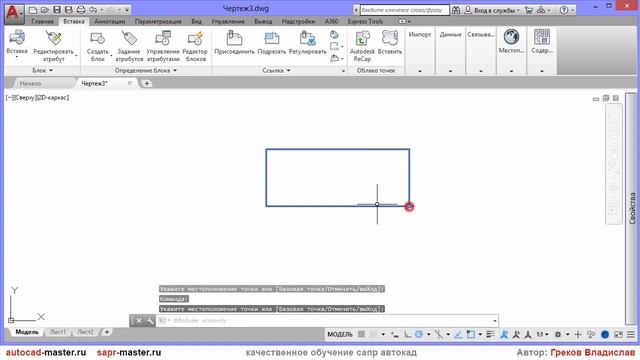This screenshot has height=360, width=640.
Task: Expand the Блок panel dropdown
Action: click(42, 71)
